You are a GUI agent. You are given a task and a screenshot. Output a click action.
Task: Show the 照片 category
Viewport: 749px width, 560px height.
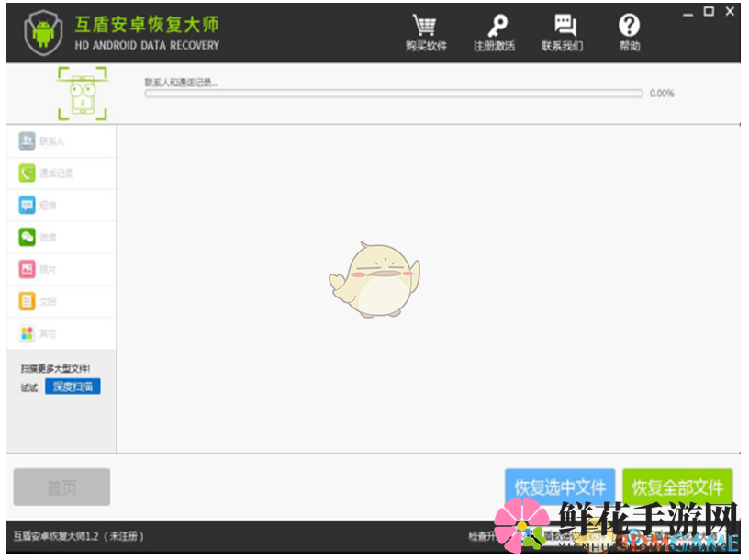tap(61, 270)
